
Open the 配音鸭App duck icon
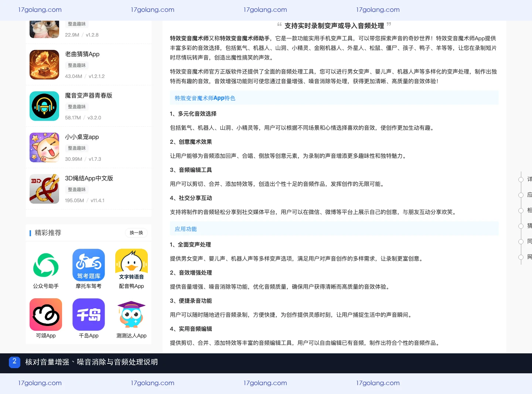pos(132,265)
